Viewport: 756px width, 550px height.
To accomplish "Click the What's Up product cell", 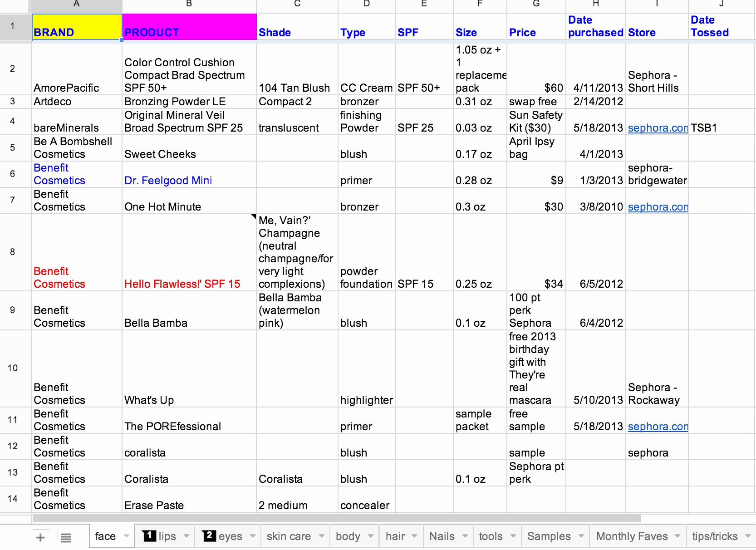I will (189, 368).
